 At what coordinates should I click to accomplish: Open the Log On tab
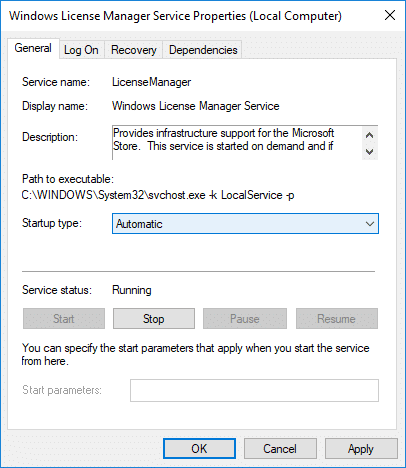click(81, 50)
